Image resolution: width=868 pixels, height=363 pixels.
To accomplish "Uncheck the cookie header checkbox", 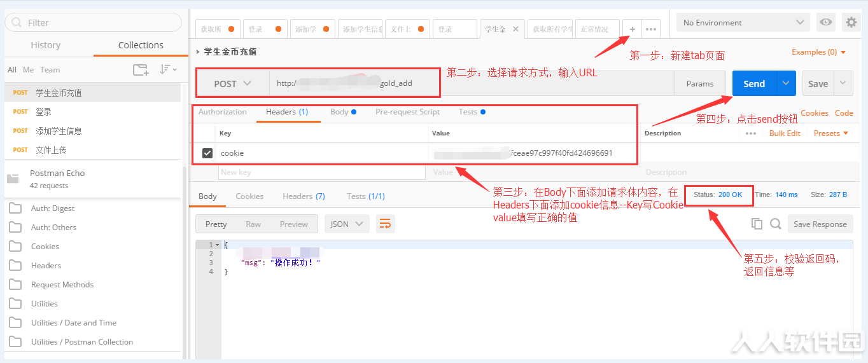I will pos(207,153).
